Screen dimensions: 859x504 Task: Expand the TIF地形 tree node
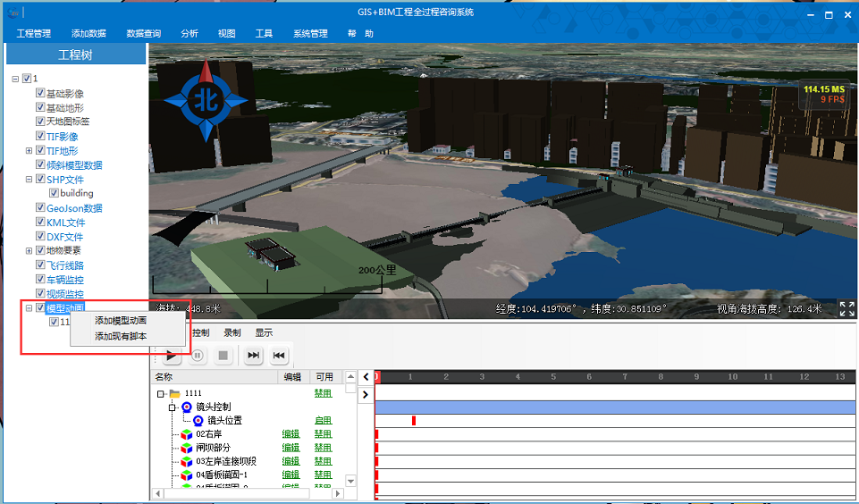(29, 151)
